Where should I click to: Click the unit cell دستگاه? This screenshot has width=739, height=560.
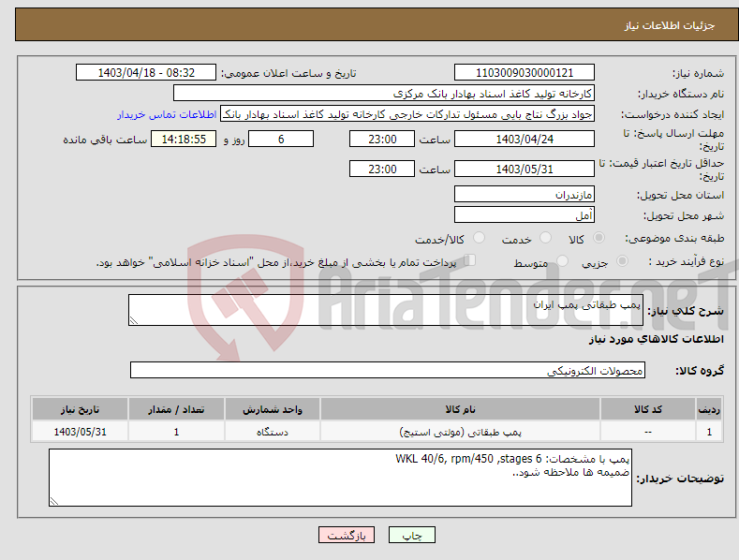click(273, 432)
